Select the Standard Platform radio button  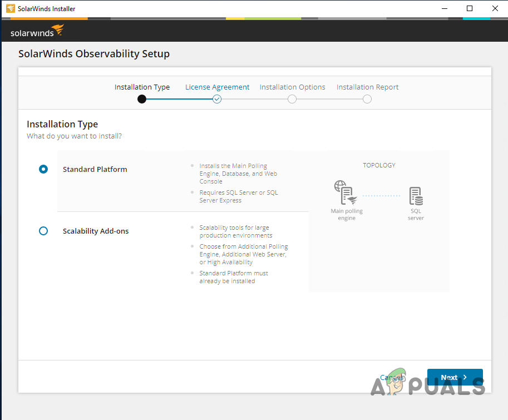click(x=43, y=169)
